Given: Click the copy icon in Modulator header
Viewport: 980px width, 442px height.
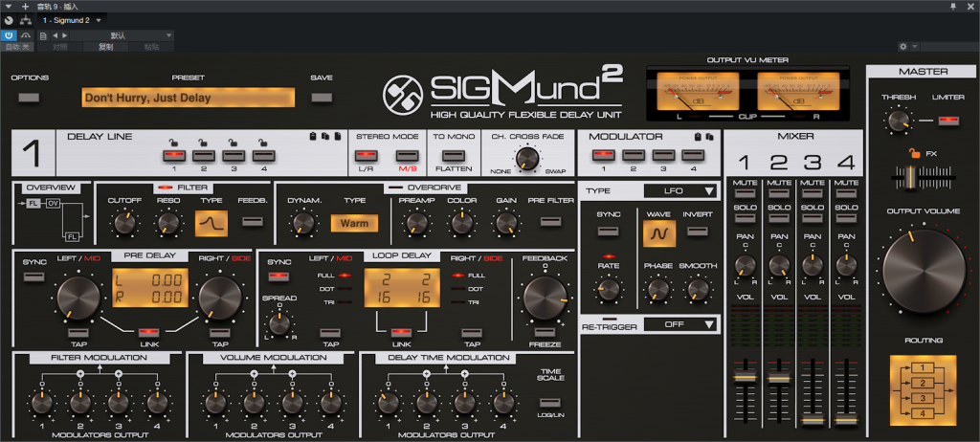Looking at the screenshot, I should 709,136.
